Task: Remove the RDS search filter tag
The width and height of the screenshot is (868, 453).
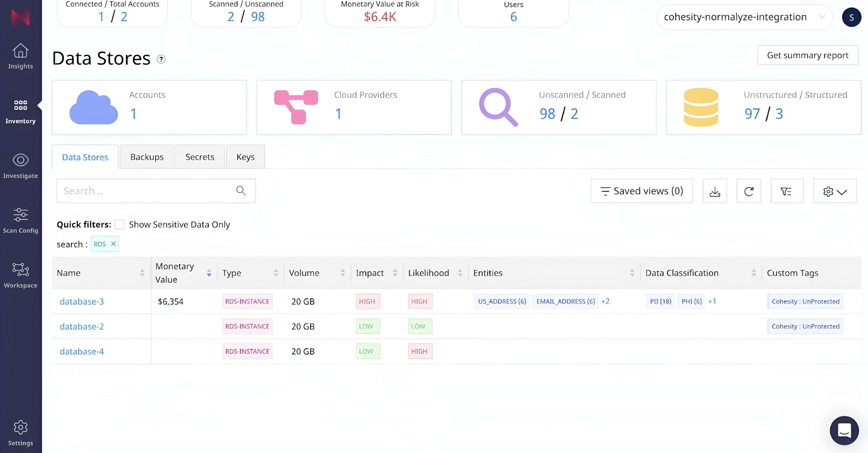Action: point(113,244)
